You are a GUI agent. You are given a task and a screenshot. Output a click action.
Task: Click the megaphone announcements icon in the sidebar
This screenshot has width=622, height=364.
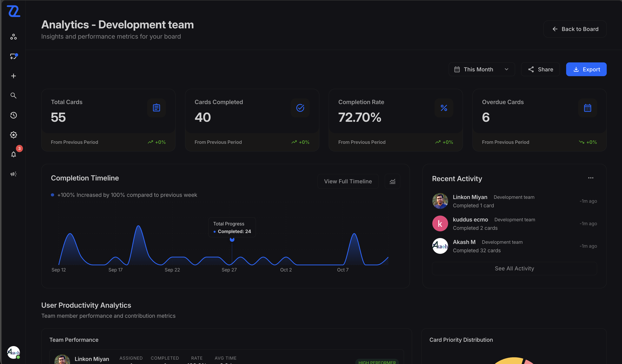click(14, 174)
